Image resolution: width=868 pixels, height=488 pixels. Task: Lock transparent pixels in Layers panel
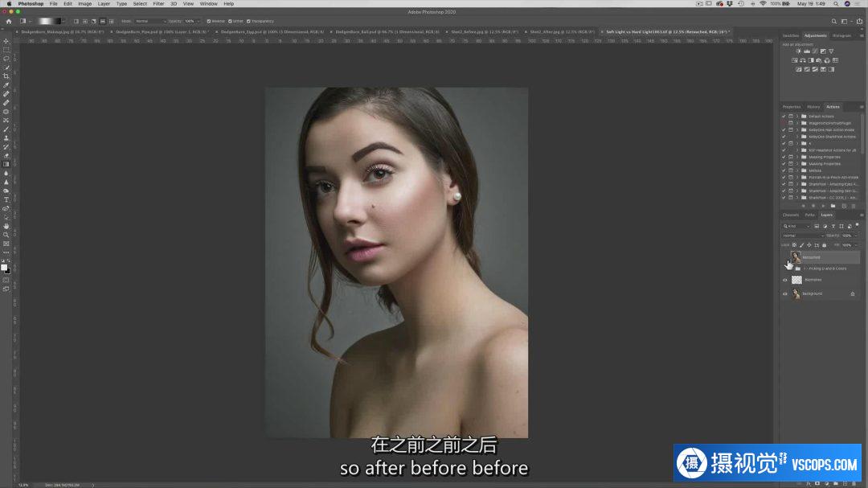tap(794, 245)
